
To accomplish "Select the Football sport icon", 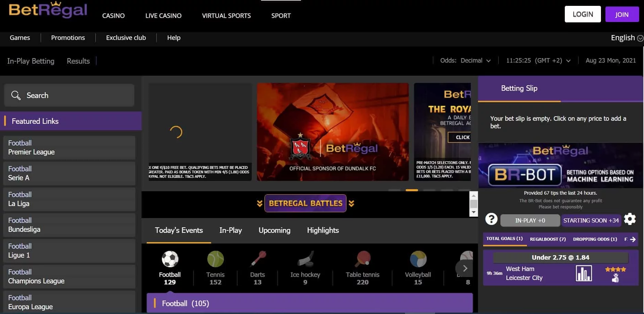I will (170, 259).
